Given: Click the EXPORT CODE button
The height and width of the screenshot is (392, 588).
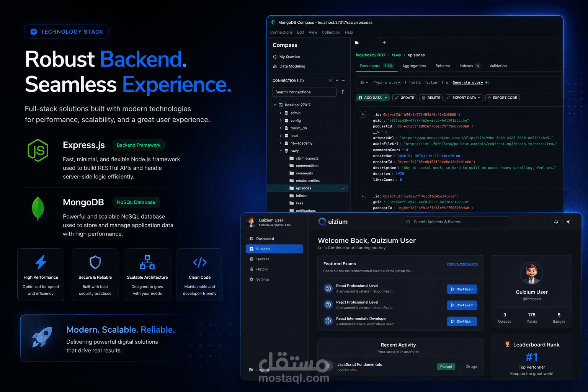Looking at the screenshot, I should click(x=502, y=98).
